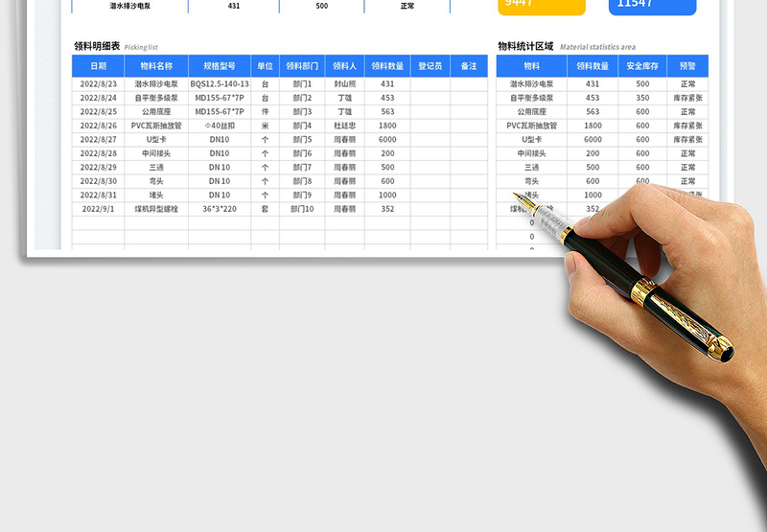Click the blue 11547 summary card
The width and height of the screenshot is (767, 532).
tap(652, 5)
